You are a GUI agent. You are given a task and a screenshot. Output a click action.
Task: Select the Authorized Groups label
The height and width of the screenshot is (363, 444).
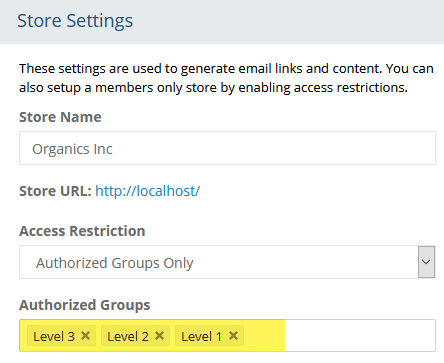(x=85, y=305)
